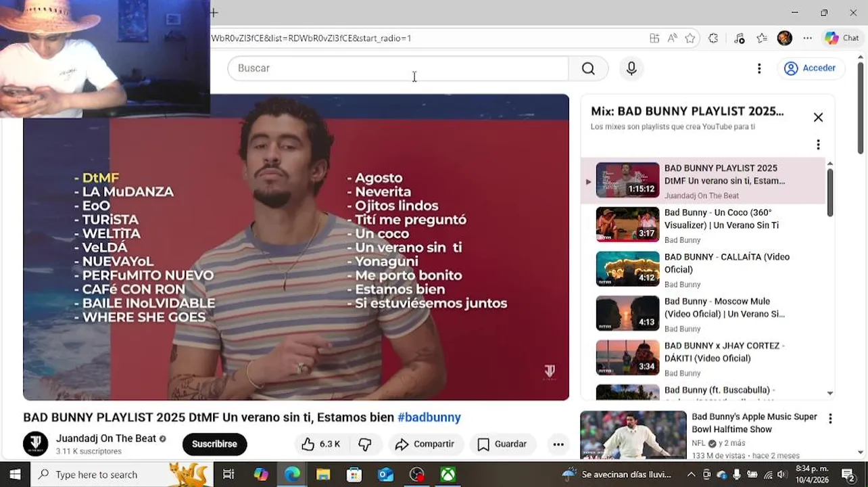Open Bad Bunny - Moscow Mule video
The height and width of the screenshot is (487, 868).
(x=703, y=314)
